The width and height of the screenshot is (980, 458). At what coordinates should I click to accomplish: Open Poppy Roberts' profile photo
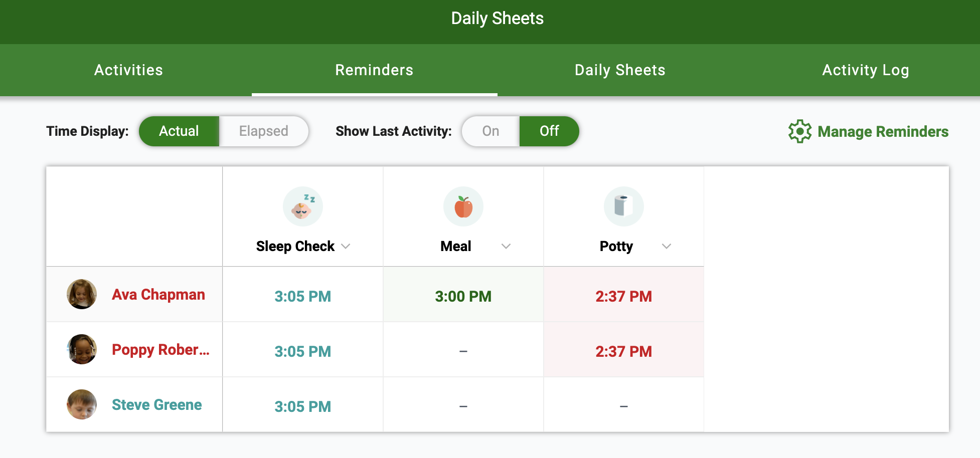[82, 349]
